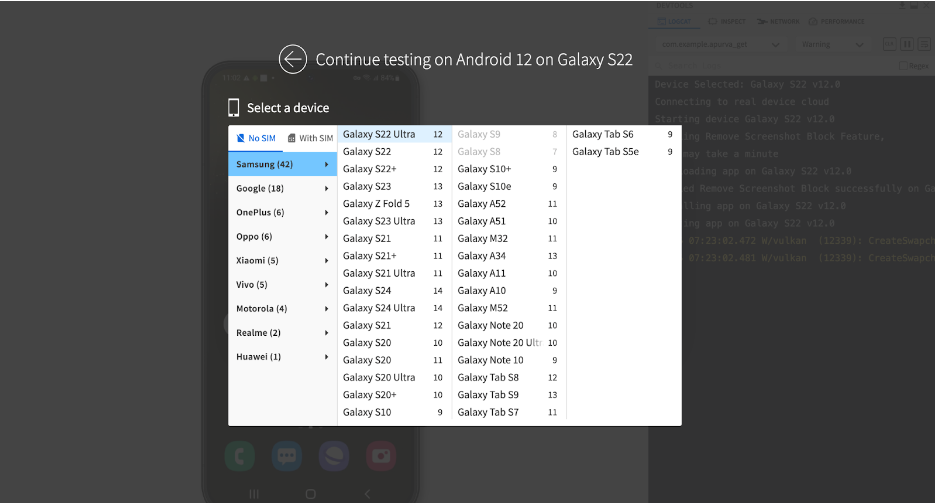The height and width of the screenshot is (504, 937).
Task: Expand the Google (18) device list
Action: [x=283, y=188]
